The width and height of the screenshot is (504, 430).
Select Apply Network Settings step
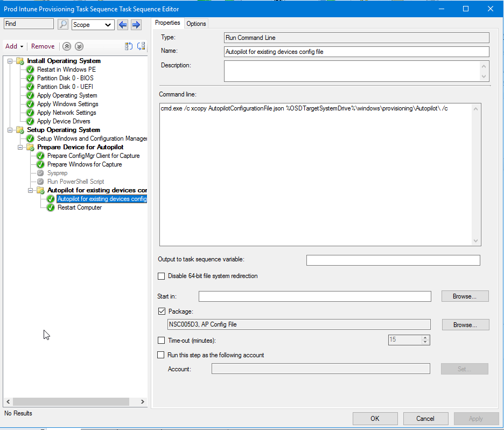pyautogui.click(x=67, y=113)
